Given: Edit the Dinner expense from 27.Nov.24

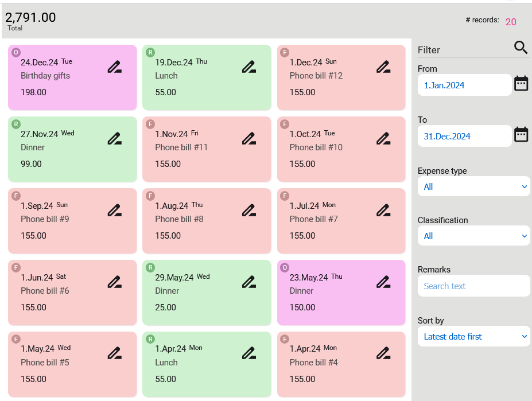Looking at the screenshot, I should point(114,138).
